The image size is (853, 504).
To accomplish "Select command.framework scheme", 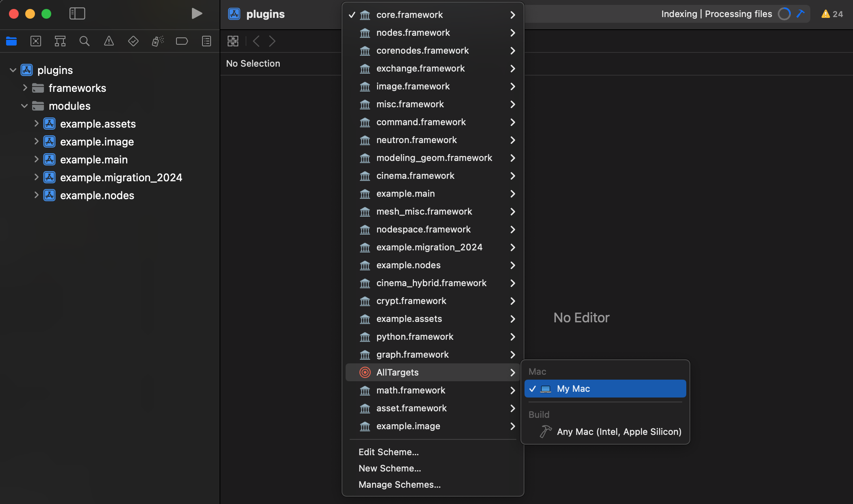I will pyautogui.click(x=433, y=122).
